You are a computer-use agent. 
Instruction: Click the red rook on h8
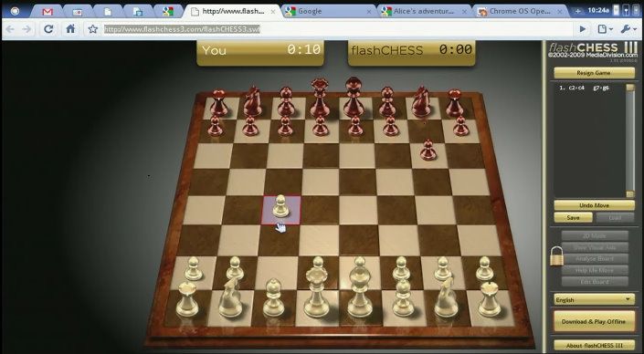[455, 103]
